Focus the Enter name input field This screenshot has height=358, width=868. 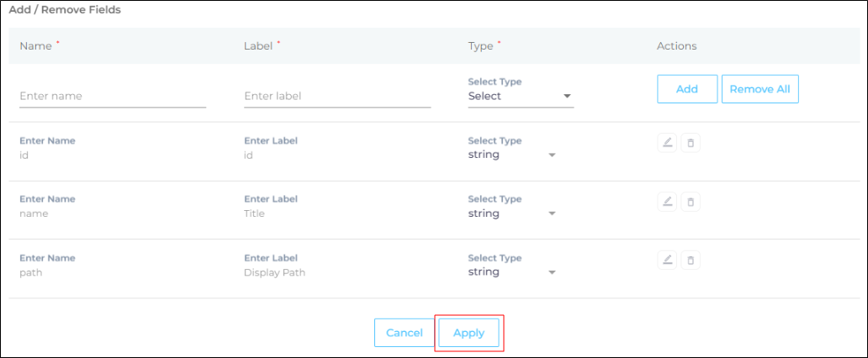click(x=112, y=97)
